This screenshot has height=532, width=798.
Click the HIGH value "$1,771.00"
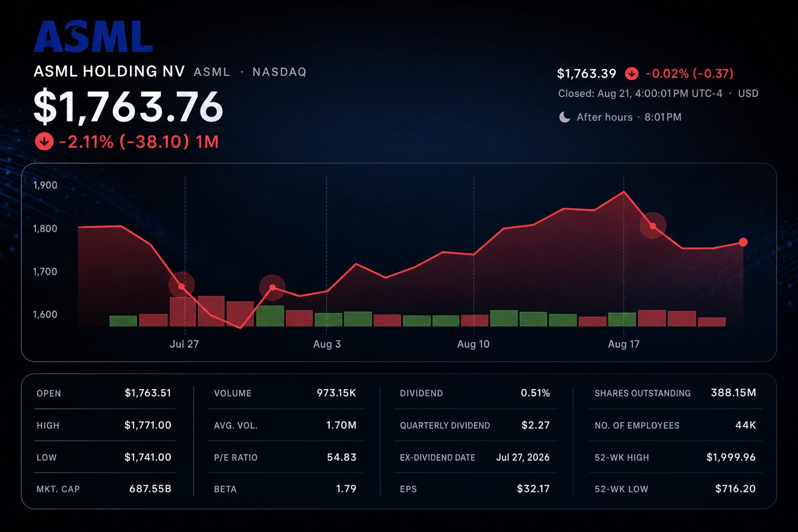point(148,425)
